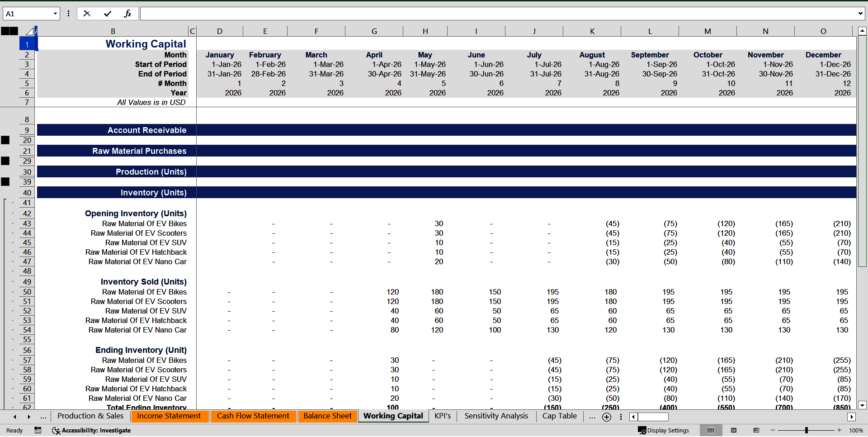The image size is (868, 437).
Task: Click the zoom slider handle
Action: pyautogui.click(x=807, y=430)
